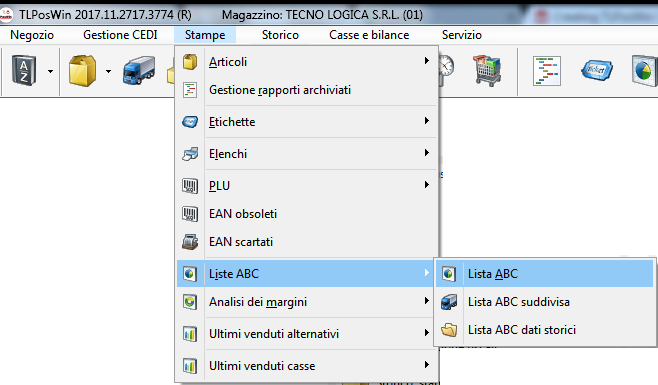The image size is (658, 385).
Task: Expand the arrow beside the yellow box icon
Action: pos(108,71)
